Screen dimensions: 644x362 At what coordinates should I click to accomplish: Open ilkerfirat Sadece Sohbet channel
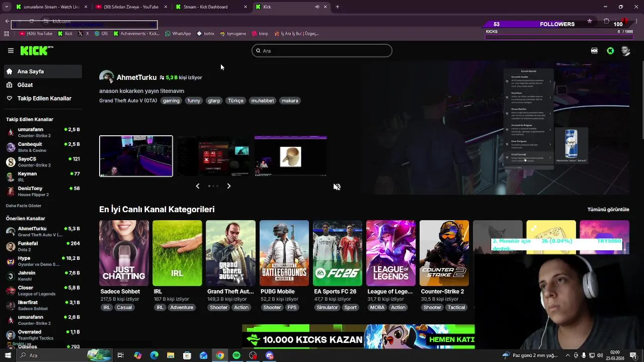coord(43,305)
